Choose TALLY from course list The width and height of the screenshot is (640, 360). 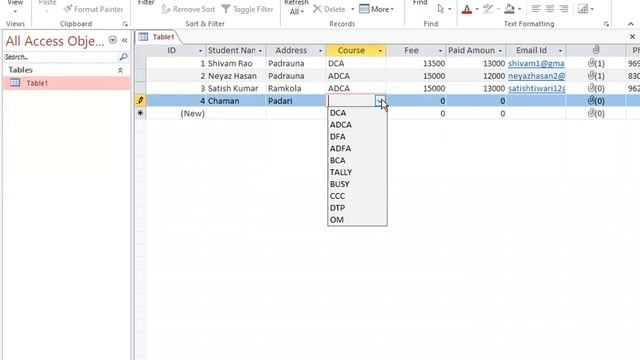point(357,172)
